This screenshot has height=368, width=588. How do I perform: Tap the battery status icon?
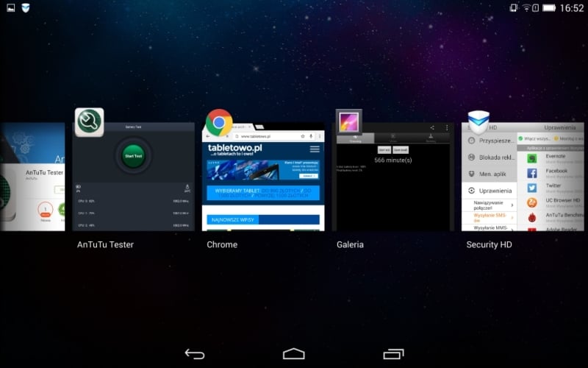tap(549, 7)
